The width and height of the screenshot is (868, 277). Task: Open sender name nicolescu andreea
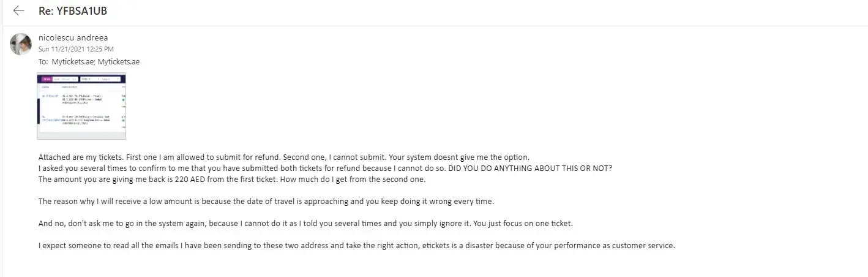pos(73,37)
